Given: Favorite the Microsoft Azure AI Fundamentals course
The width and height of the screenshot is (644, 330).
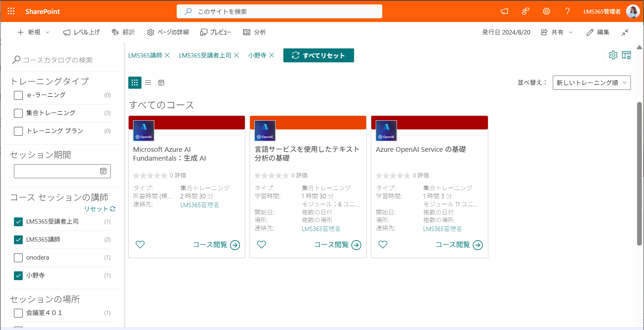Looking at the screenshot, I should tap(140, 245).
